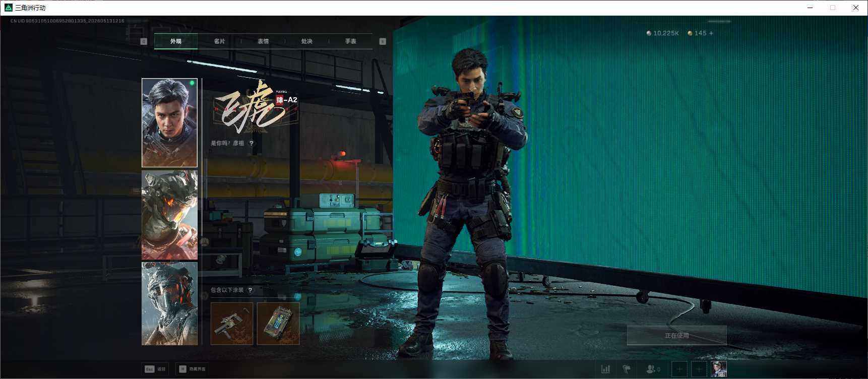Select the first skin thumbnail with green dot
This screenshot has height=379, width=868.
169,122
